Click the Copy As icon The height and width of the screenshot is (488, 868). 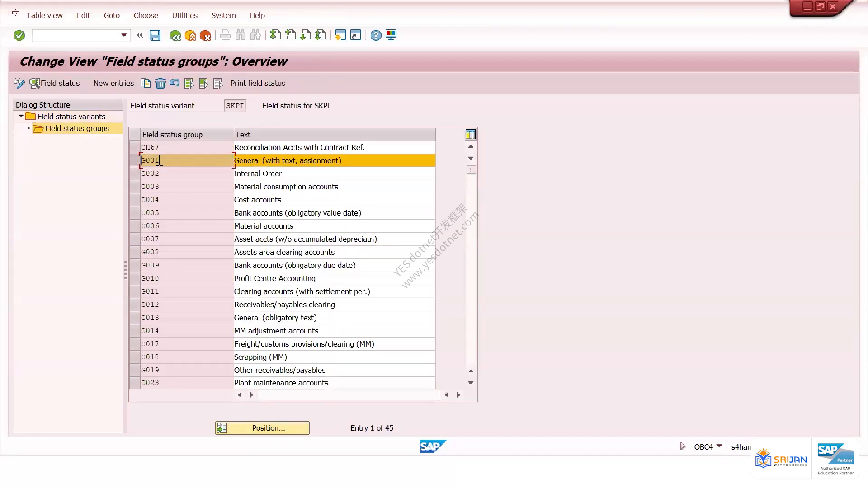click(x=146, y=83)
